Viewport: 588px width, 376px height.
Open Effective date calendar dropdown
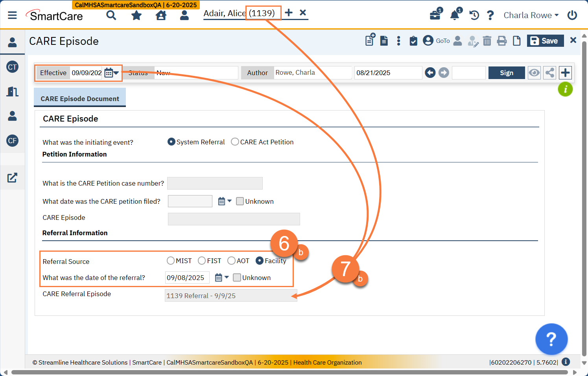[x=112, y=73]
